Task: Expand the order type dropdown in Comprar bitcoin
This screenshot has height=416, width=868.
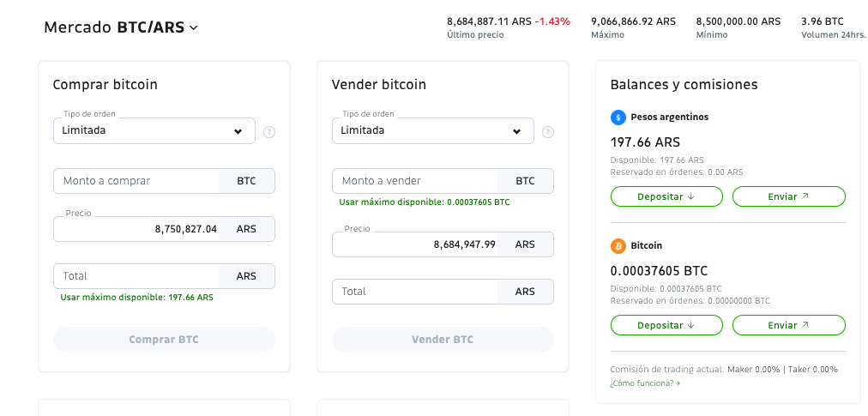Action: coord(154,131)
